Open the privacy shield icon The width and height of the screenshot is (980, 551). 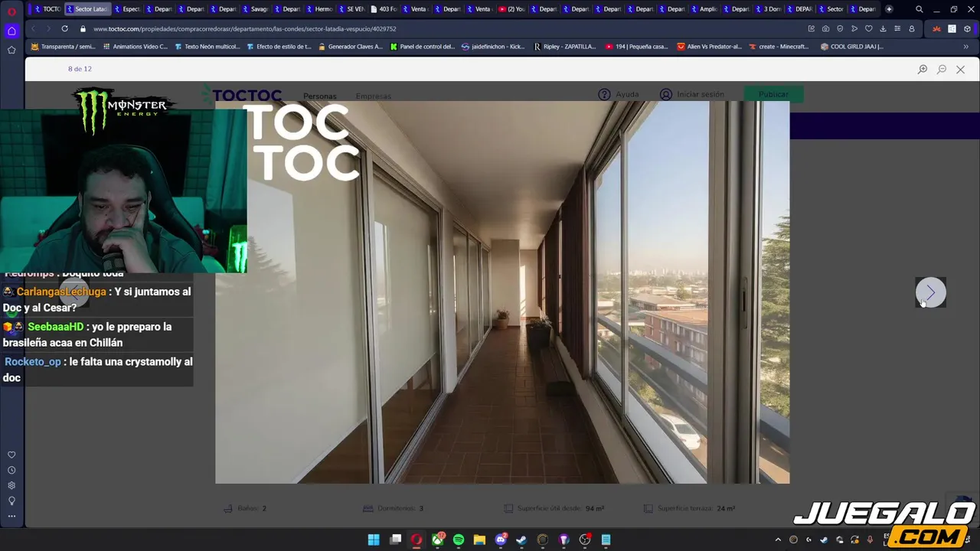(840, 28)
